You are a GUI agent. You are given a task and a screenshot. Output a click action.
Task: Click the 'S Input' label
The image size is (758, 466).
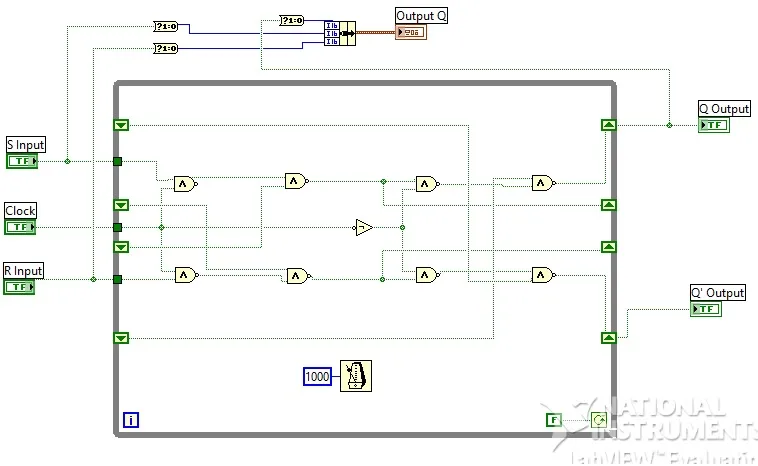26,145
